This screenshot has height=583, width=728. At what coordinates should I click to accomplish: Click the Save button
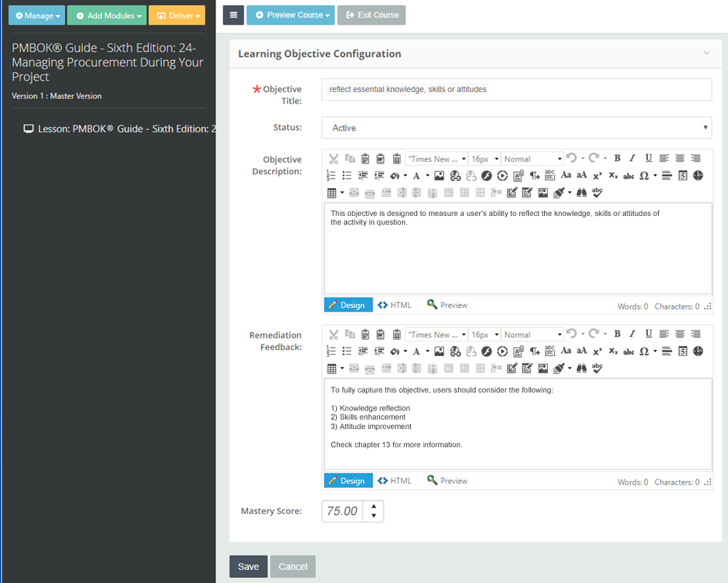(248, 567)
